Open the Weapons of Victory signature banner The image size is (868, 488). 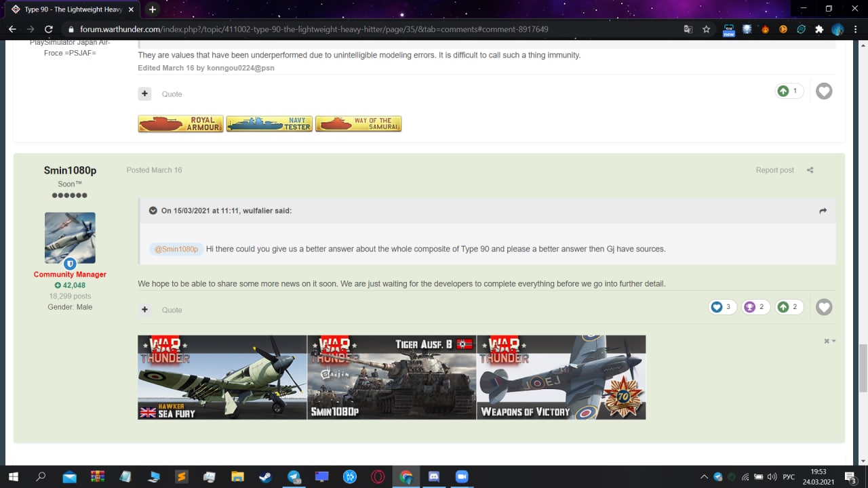pyautogui.click(x=561, y=378)
